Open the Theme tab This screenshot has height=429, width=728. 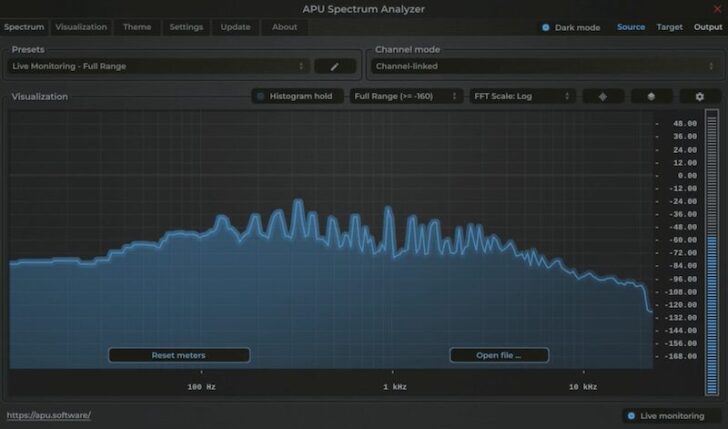137,27
